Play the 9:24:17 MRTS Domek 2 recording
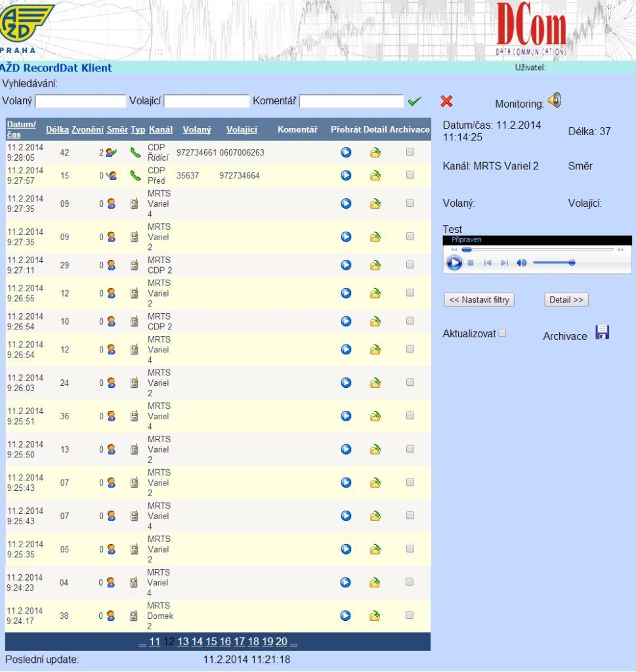Screen dimensions: 636x672 [x=345, y=616]
